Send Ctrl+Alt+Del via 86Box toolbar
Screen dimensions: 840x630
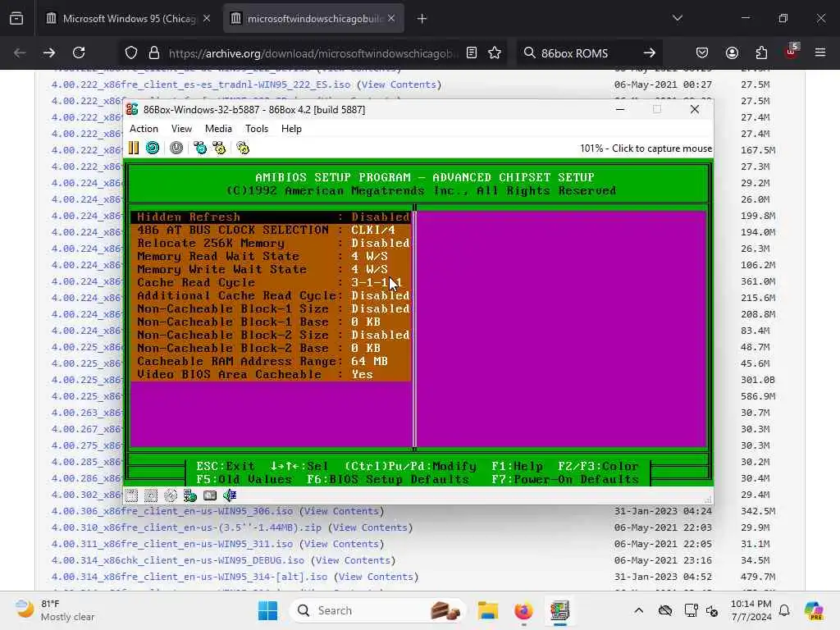(200, 148)
